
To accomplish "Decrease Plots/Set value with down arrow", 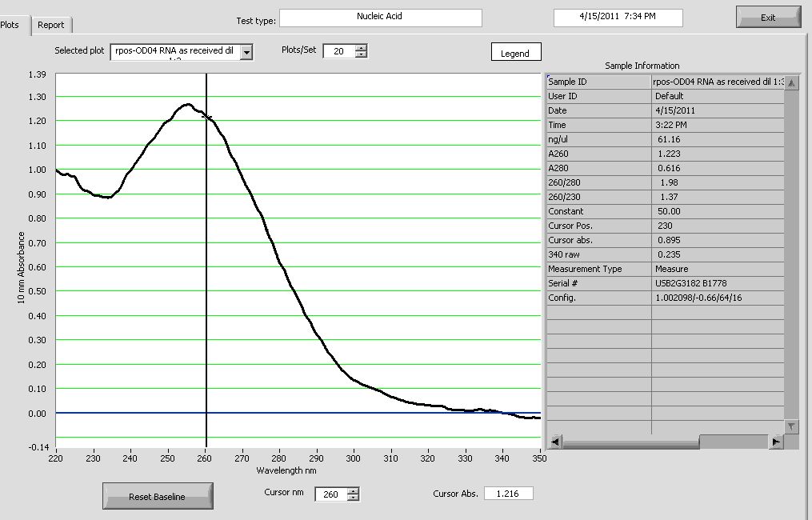I will pyautogui.click(x=361, y=55).
